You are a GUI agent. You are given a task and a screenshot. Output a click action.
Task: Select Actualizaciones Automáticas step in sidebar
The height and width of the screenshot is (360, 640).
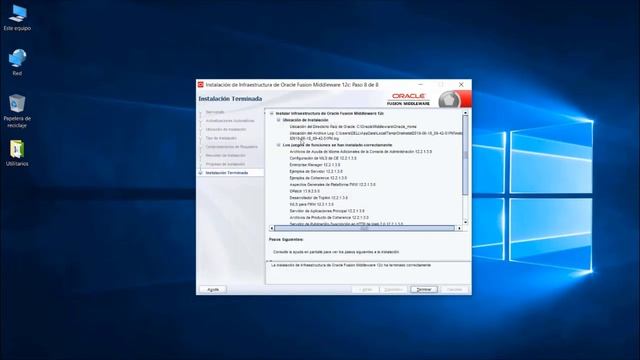point(230,121)
